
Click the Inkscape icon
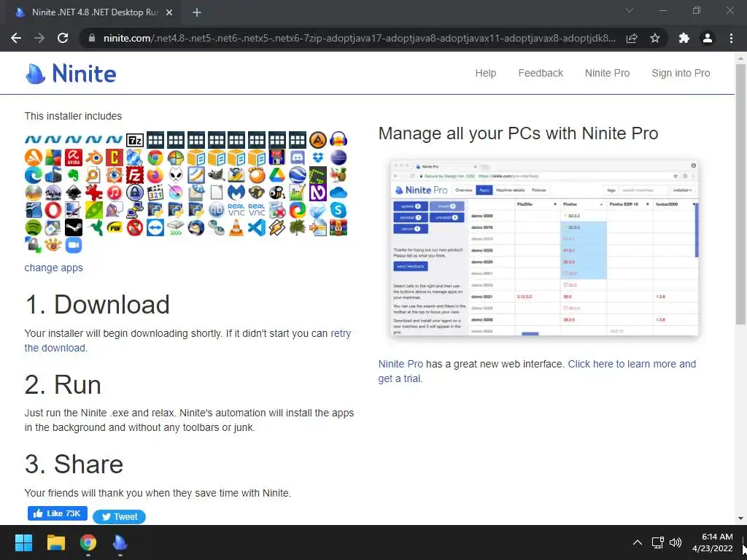coord(74,192)
